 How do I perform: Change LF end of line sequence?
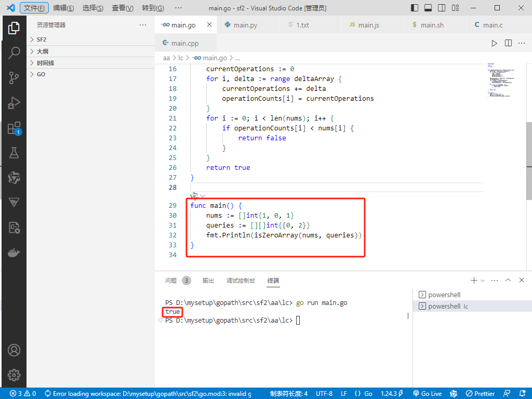(x=344, y=394)
